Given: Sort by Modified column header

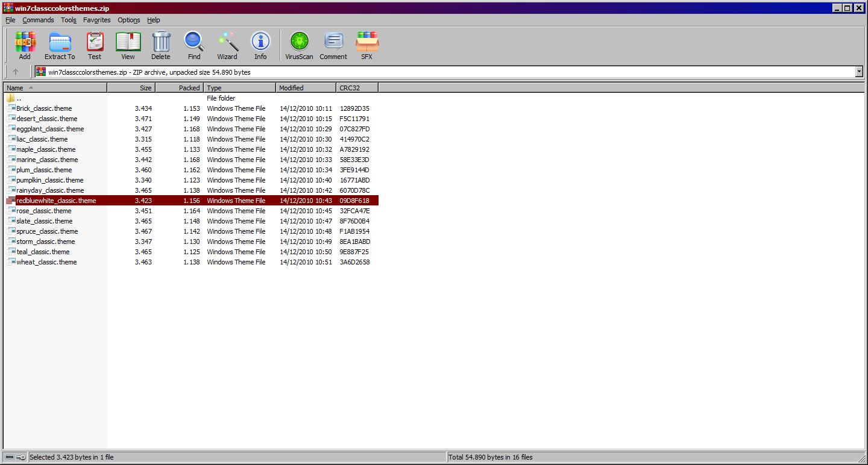Looking at the screenshot, I should 306,88.
